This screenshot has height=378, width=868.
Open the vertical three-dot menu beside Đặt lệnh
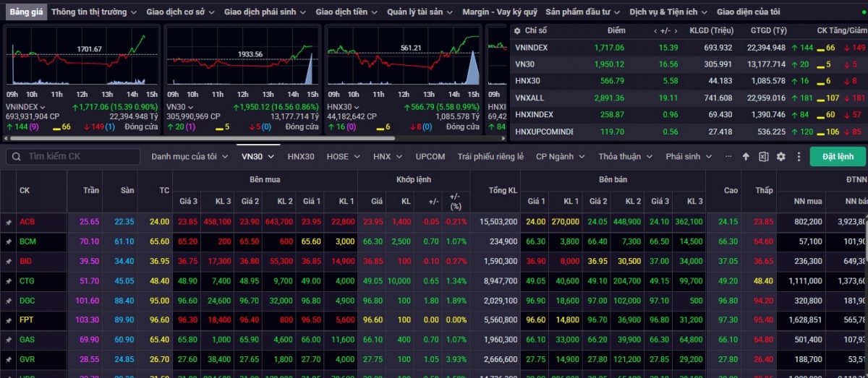tap(799, 157)
